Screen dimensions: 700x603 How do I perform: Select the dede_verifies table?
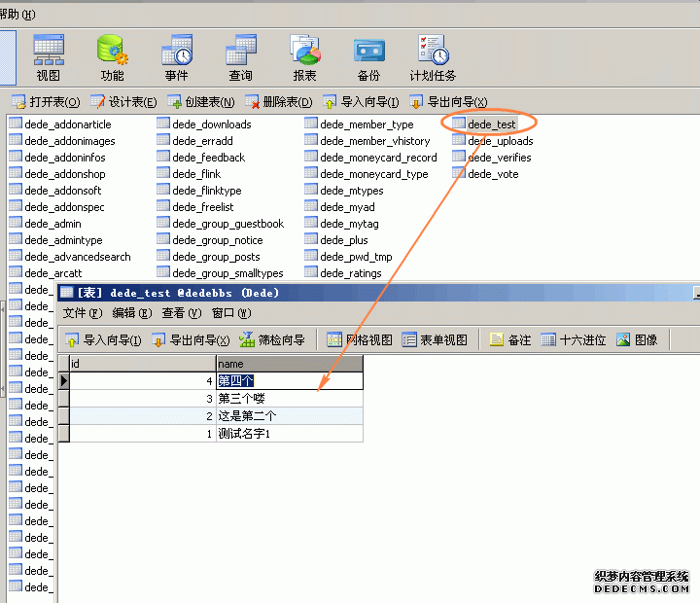click(x=492, y=158)
